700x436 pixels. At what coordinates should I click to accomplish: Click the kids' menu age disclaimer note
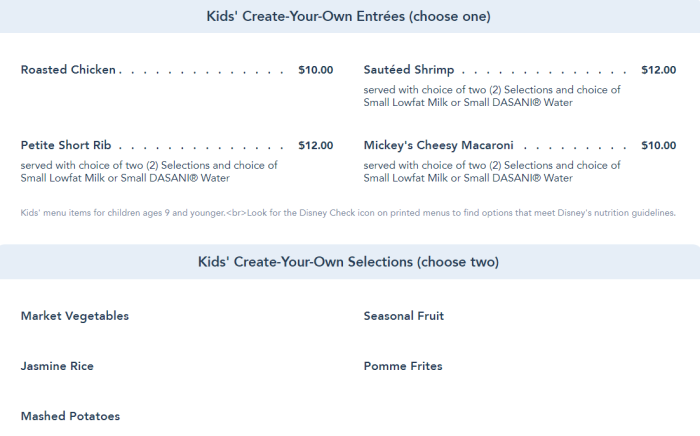tap(348, 212)
